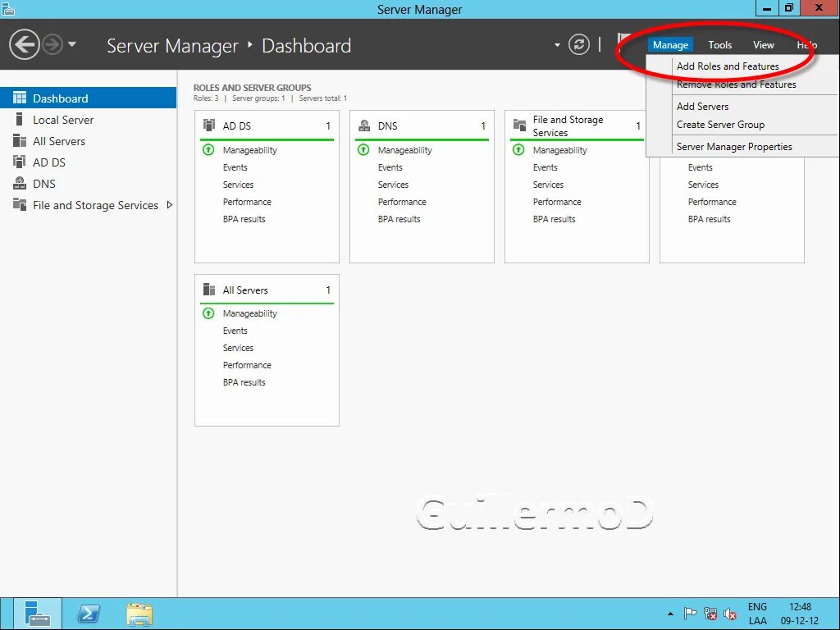The width and height of the screenshot is (840, 630).
Task: Click AD DS Manageability green status icon
Action: (x=208, y=150)
